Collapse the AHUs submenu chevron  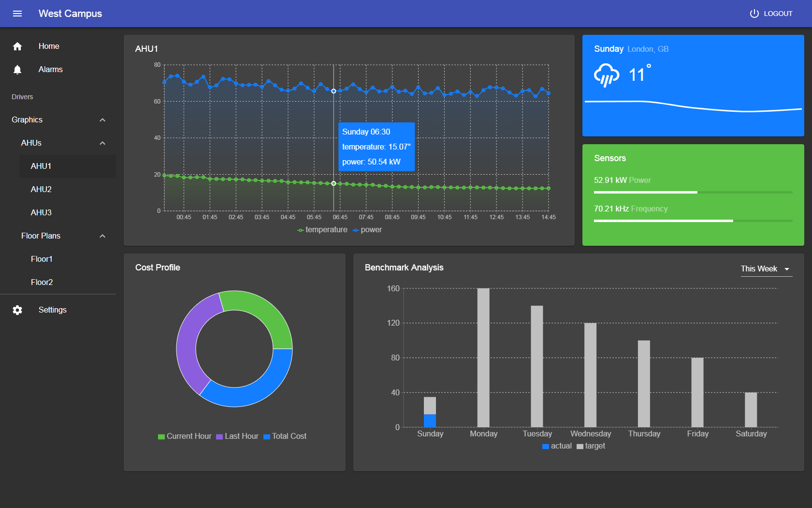click(x=102, y=143)
